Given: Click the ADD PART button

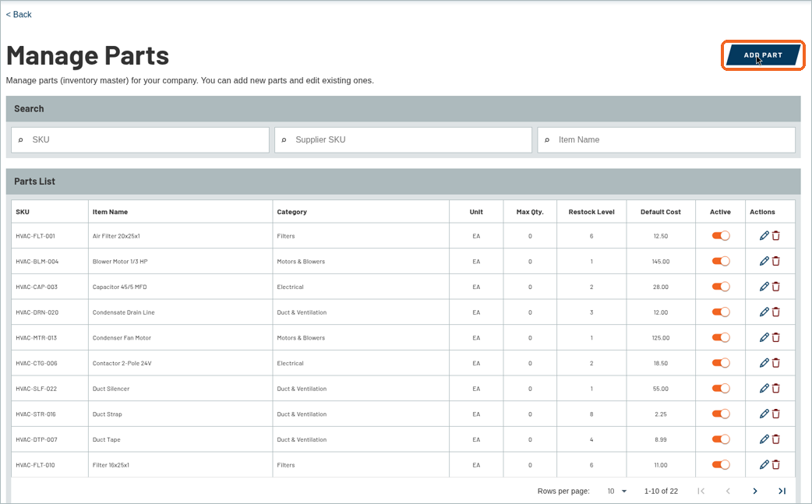Looking at the screenshot, I should 763,55.
